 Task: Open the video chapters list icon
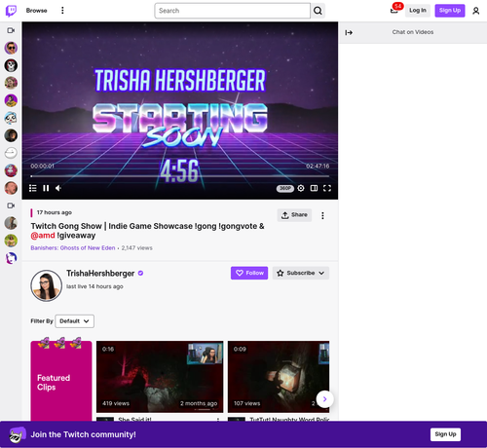33,188
